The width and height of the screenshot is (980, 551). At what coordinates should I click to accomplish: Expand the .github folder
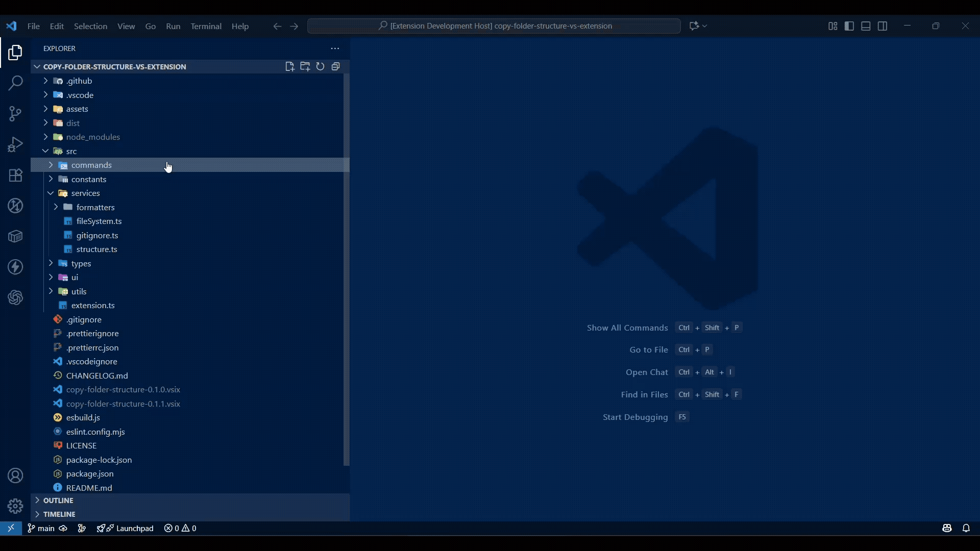tap(190, 81)
